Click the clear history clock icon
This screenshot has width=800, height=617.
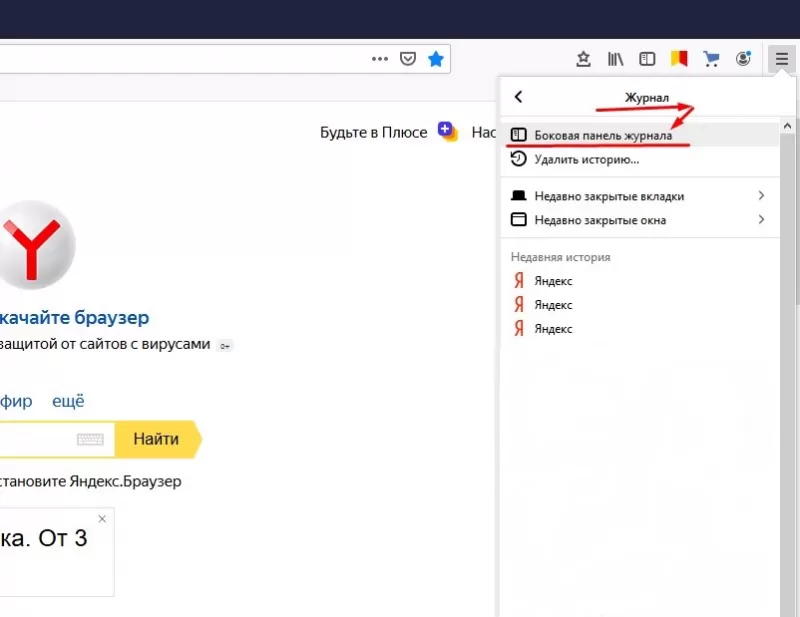(518, 159)
